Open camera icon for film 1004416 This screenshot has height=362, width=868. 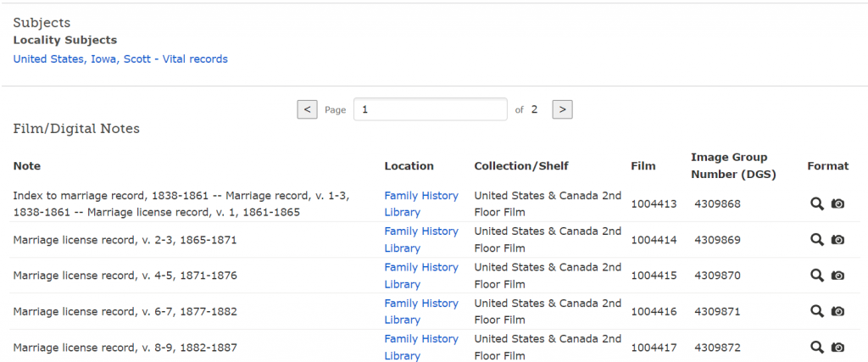tap(837, 311)
